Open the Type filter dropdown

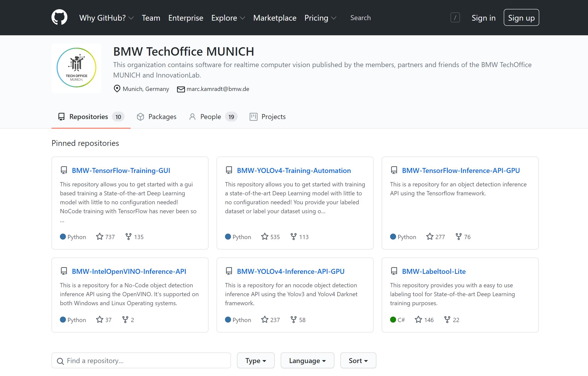(256, 361)
